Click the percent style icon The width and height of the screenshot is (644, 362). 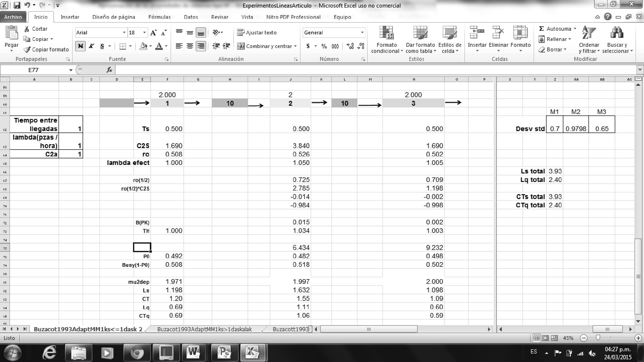click(324, 46)
